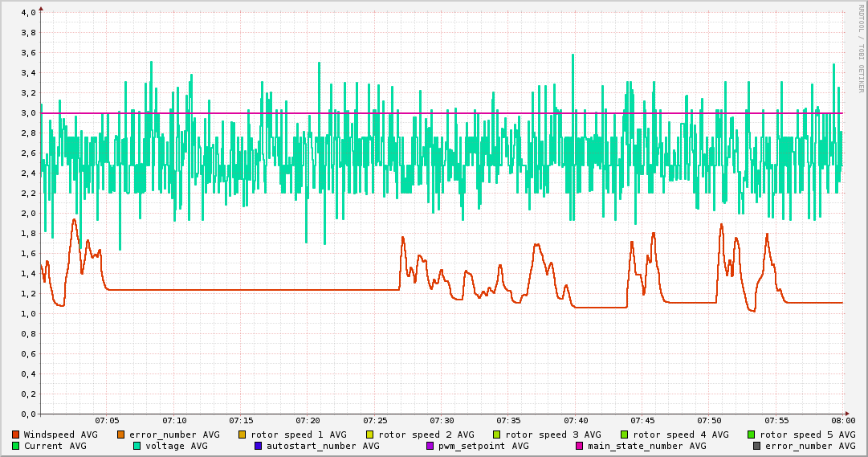This screenshot has height=457, width=868.
Task: Click the orange error_number AVG legend swatch
Action: tap(121, 435)
